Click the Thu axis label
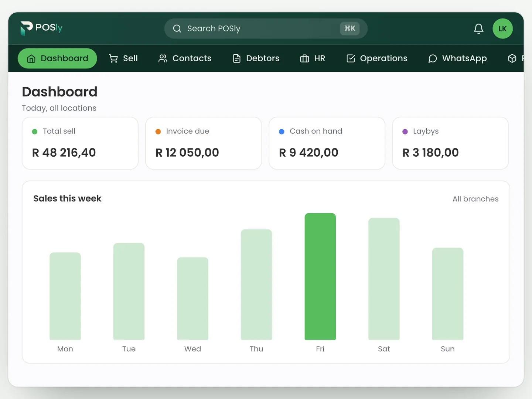532x399 pixels. [x=256, y=349]
